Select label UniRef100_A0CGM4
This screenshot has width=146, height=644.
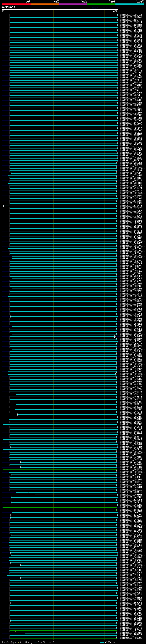point(131,588)
